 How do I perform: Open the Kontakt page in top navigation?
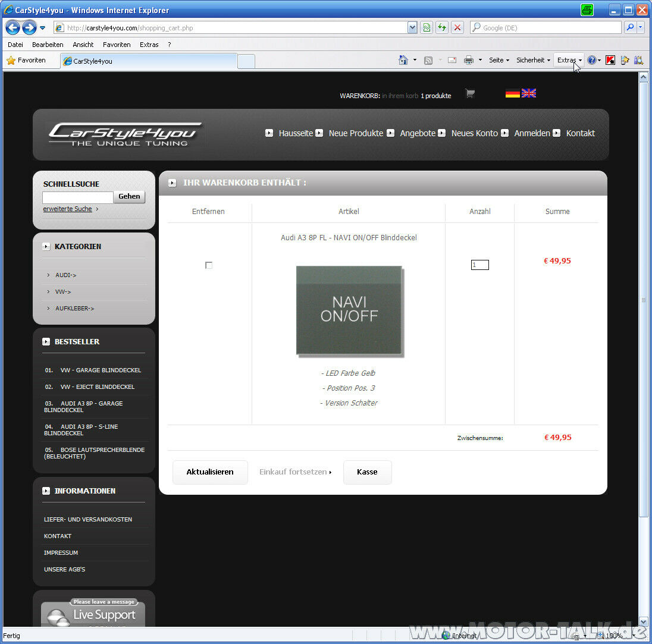click(x=581, y=133)
